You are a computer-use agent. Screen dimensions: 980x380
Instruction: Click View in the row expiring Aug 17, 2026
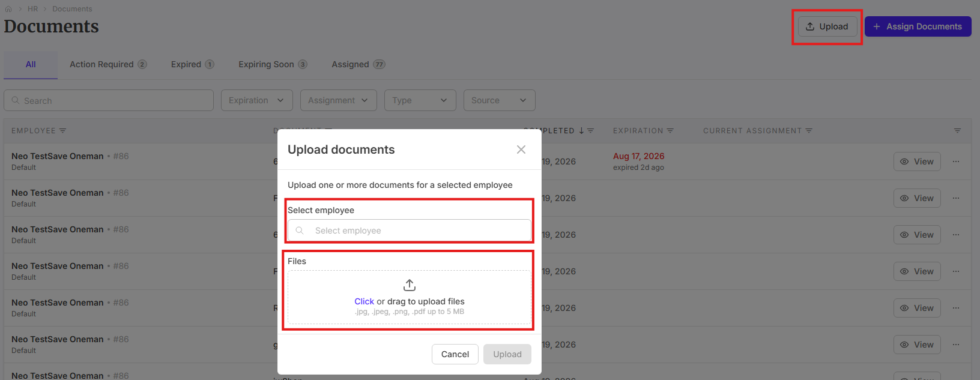click(917, 161)
